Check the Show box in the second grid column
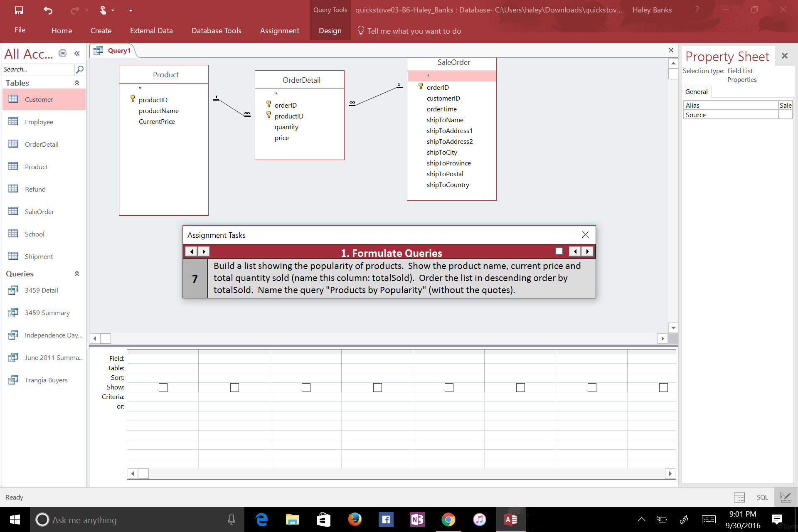Screen dimensions: 798x532 [234, 387]
